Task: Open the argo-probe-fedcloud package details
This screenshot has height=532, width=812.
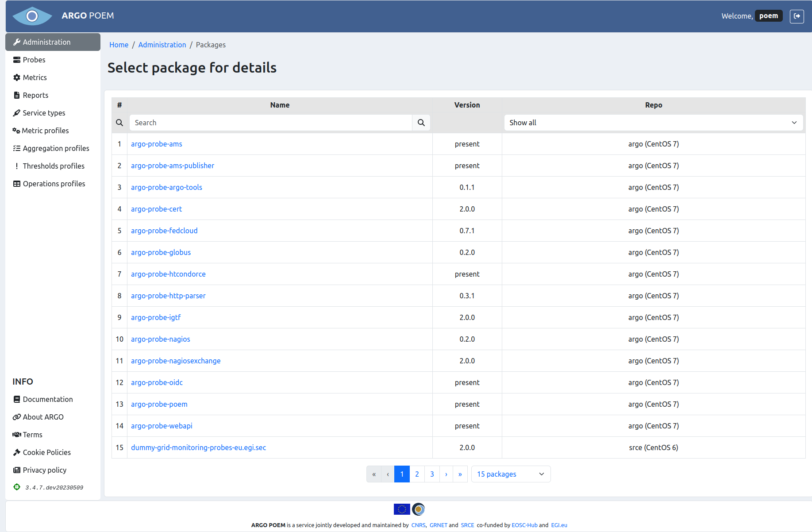Action: click(x=164, y=231)
